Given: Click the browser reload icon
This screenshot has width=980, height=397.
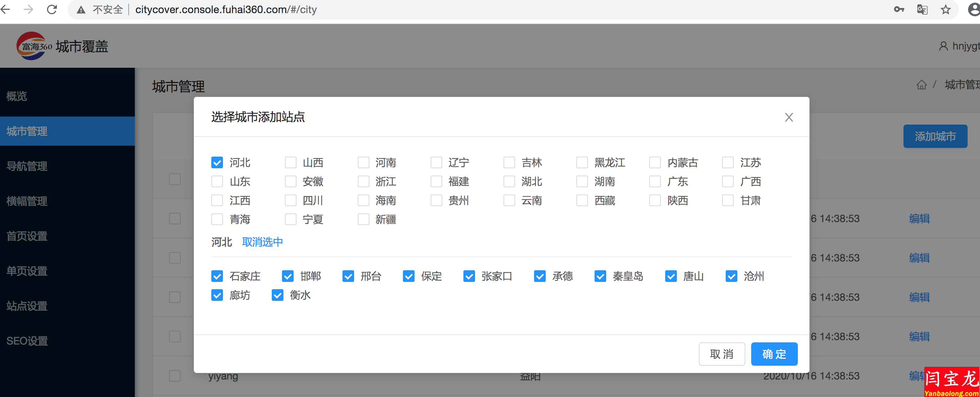Looking at the screenshot, I should [52, 9].
